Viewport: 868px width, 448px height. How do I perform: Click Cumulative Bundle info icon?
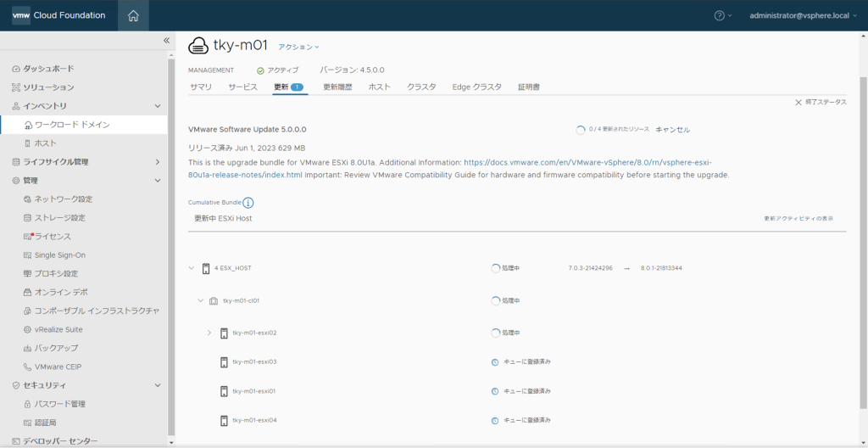248,203
